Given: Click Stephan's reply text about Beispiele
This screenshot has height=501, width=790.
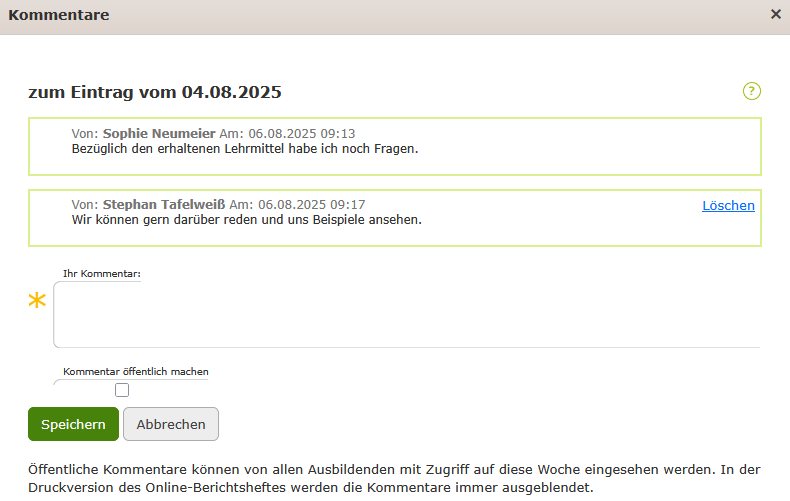Looking at the screenshot, I should pos(246,219).
